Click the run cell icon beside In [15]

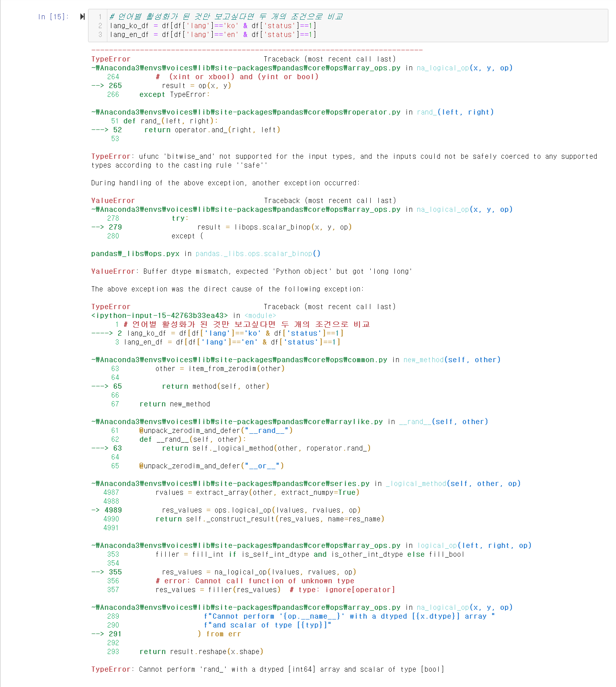click(x=82, y=16)
